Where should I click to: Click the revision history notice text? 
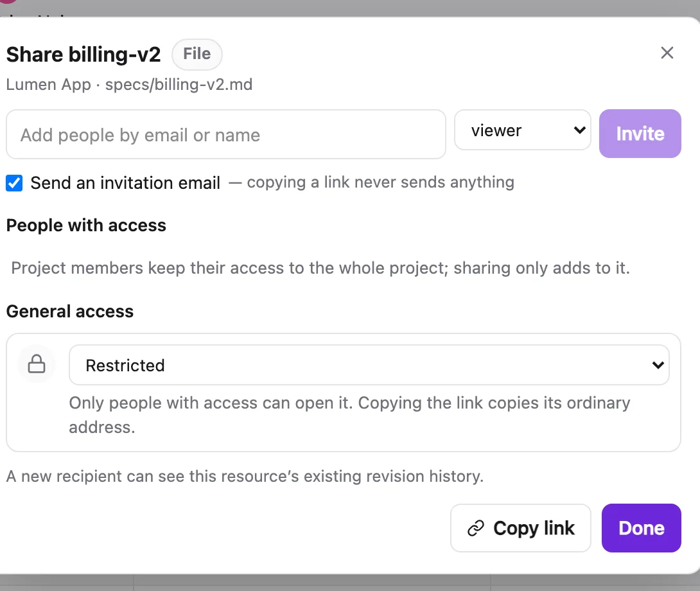(x=245, y=476)
